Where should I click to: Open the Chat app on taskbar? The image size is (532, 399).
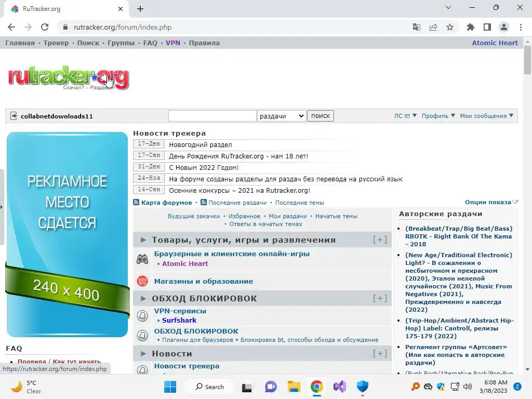coord(270,387)
